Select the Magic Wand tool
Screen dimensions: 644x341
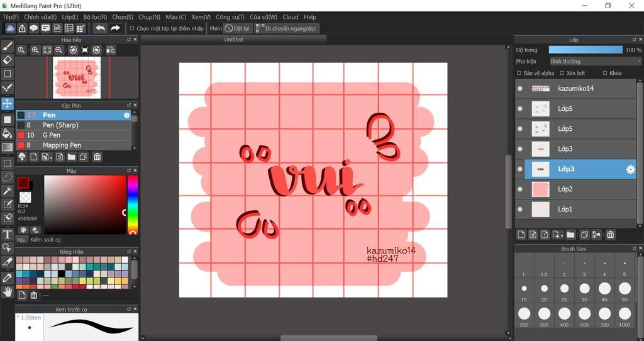(x=8, y=191)
